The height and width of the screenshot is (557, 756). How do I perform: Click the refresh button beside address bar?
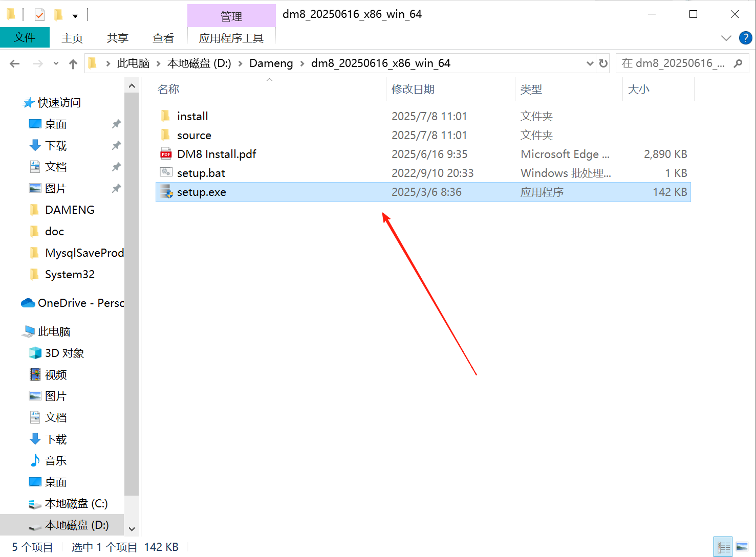[x=603, y=63]
